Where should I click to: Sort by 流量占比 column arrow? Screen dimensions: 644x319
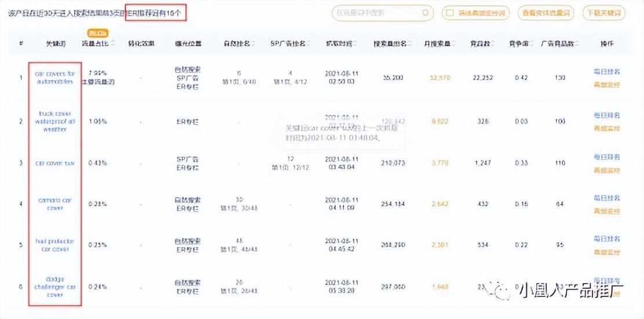pos(112,43)
